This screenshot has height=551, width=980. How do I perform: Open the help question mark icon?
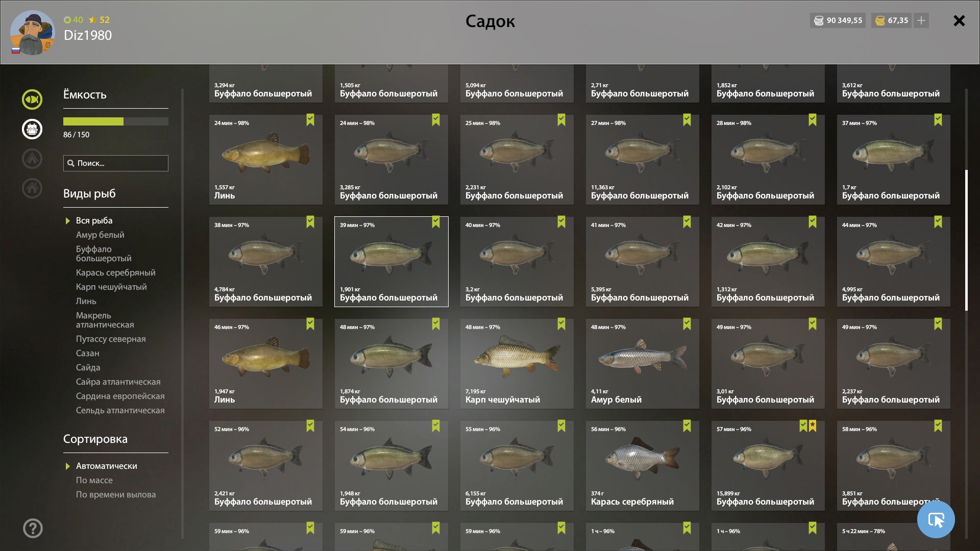33,528
